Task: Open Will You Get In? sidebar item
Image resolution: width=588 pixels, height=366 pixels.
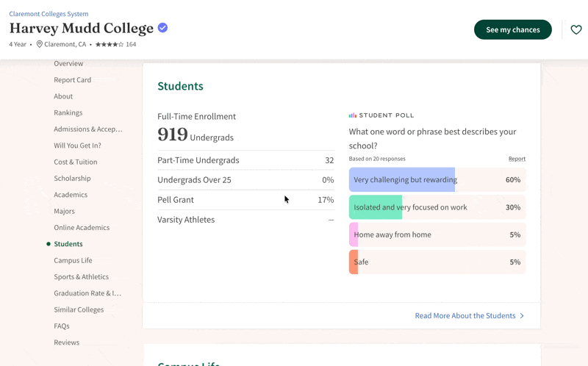Action: [x=78, y=146]
